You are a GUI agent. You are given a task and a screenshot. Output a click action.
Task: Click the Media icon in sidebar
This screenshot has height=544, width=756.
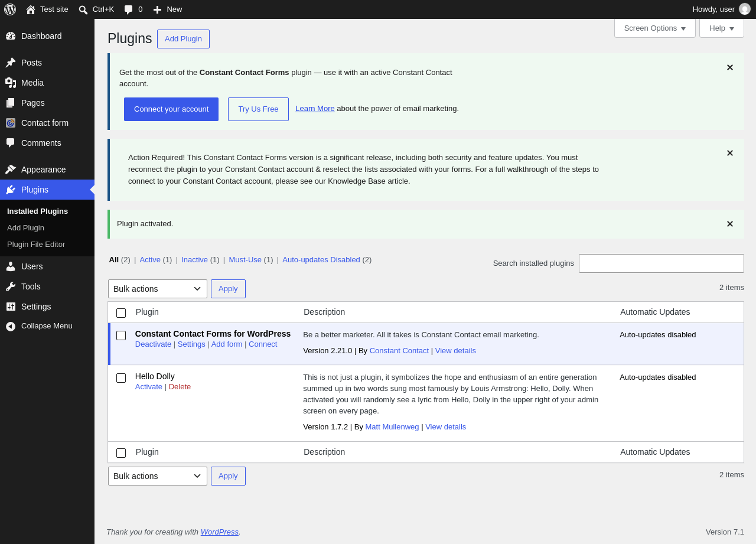point(11,83)
